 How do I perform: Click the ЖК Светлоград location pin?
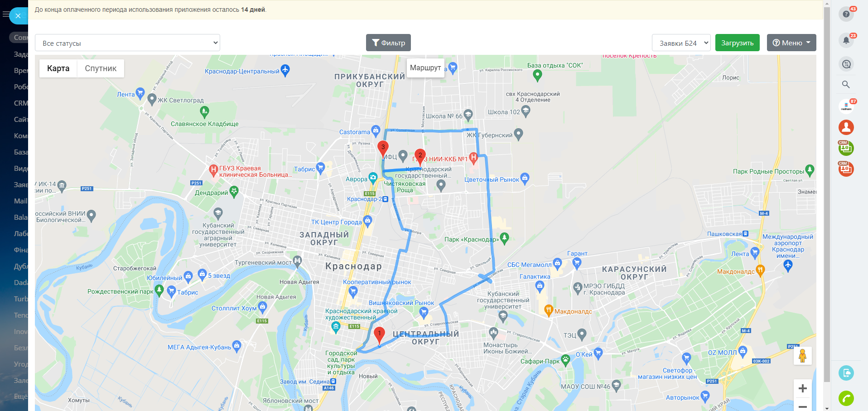pos(152,99)
